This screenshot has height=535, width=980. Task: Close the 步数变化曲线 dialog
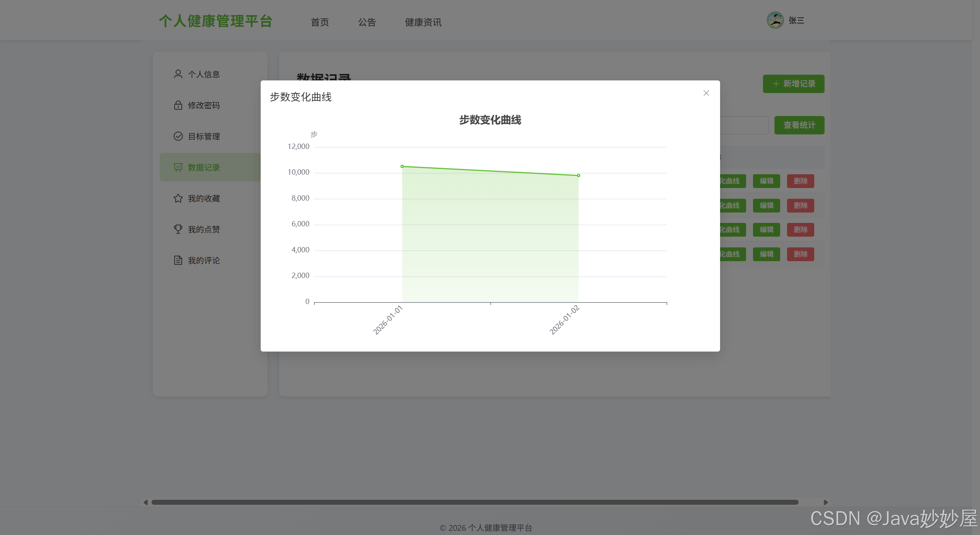tap(706, 93)
